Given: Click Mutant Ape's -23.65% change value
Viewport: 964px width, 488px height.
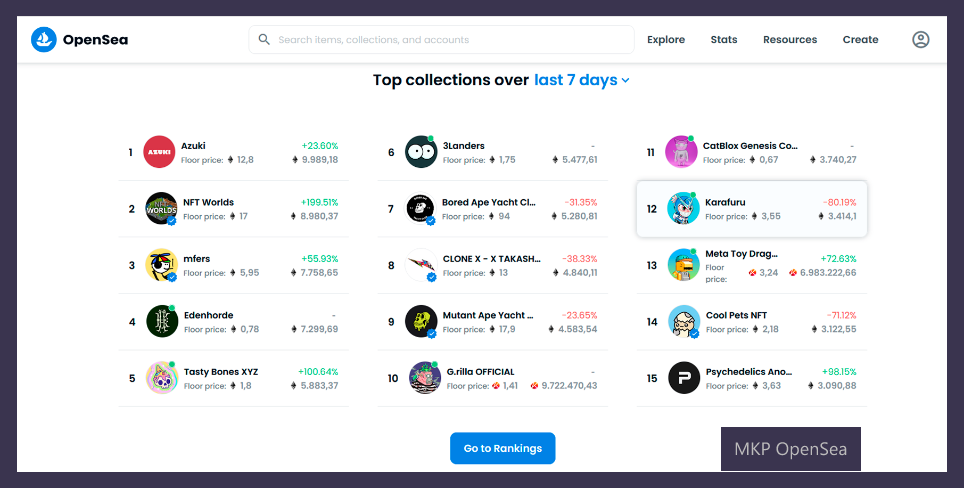Looking at the screenshot, I should coord(580,315).
